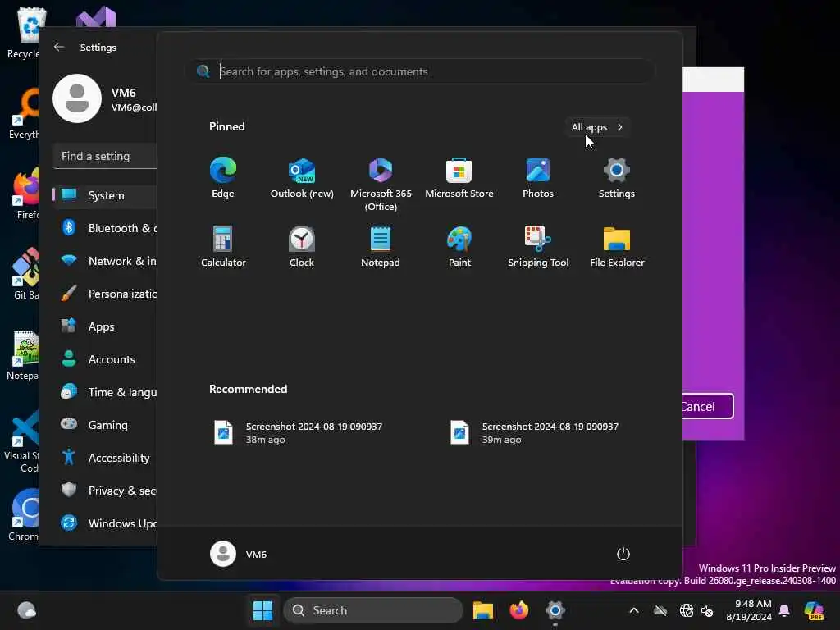Open Bluetooth & devices settings
This screenshot has width=840, height=630.
coord(106,228)
